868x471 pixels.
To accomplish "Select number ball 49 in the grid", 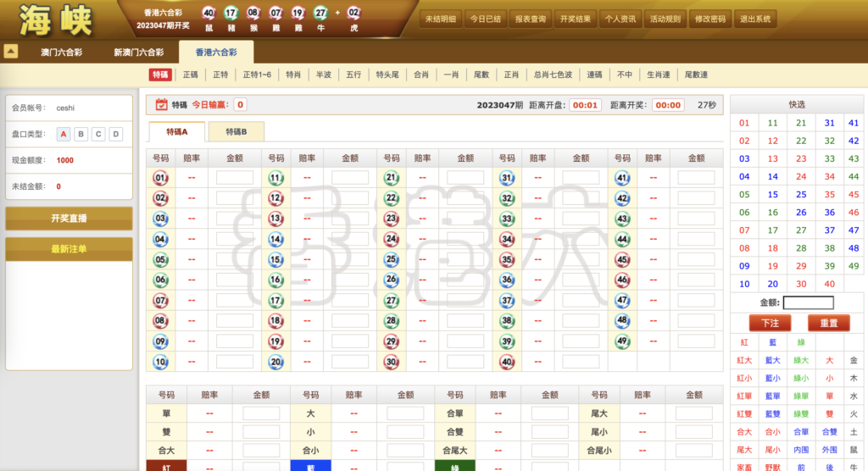I will tap(622, 341).
